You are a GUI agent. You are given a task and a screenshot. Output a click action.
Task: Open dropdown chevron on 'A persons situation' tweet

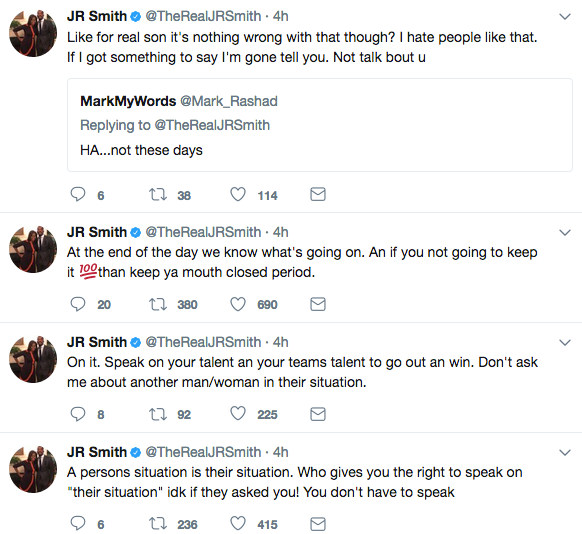click(565, 452)
